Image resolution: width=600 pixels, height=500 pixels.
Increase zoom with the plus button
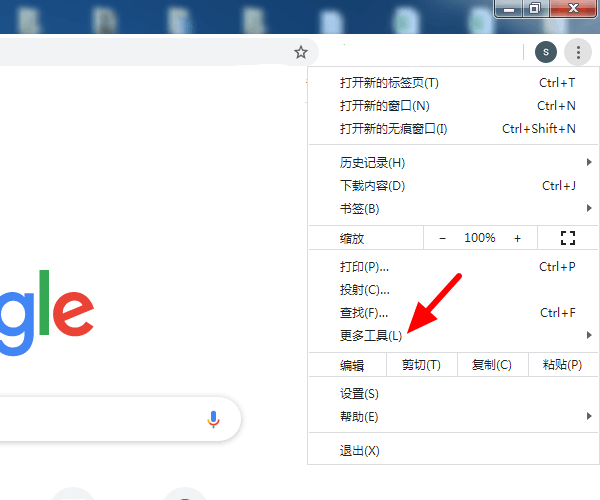517,238
